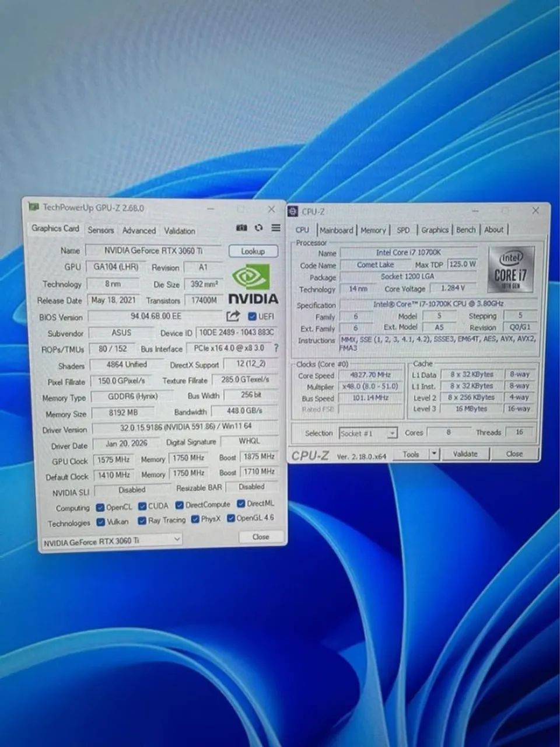Click the Code Name Comet Lake field

(x=375, y=265)
